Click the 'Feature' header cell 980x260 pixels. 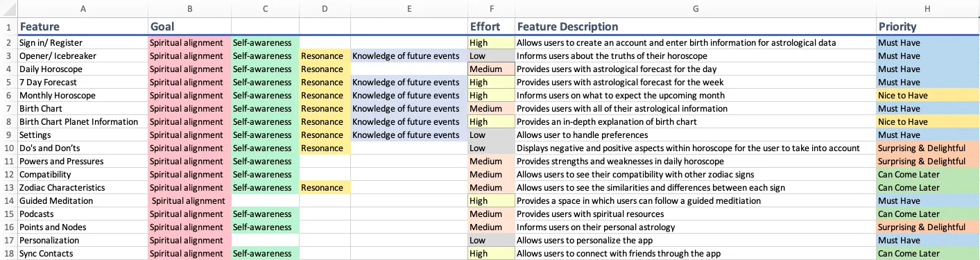point(83,27)
